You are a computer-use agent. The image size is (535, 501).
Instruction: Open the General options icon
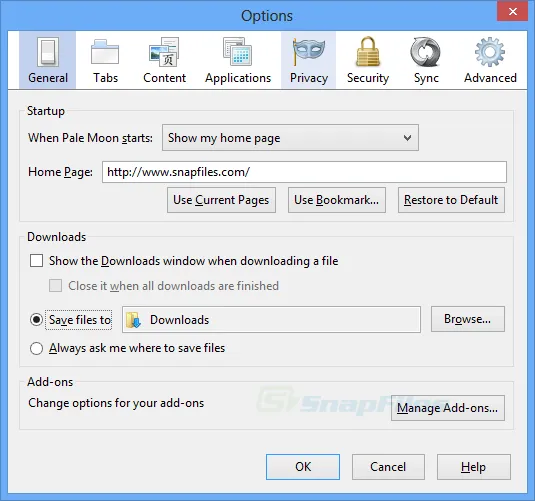48,53
